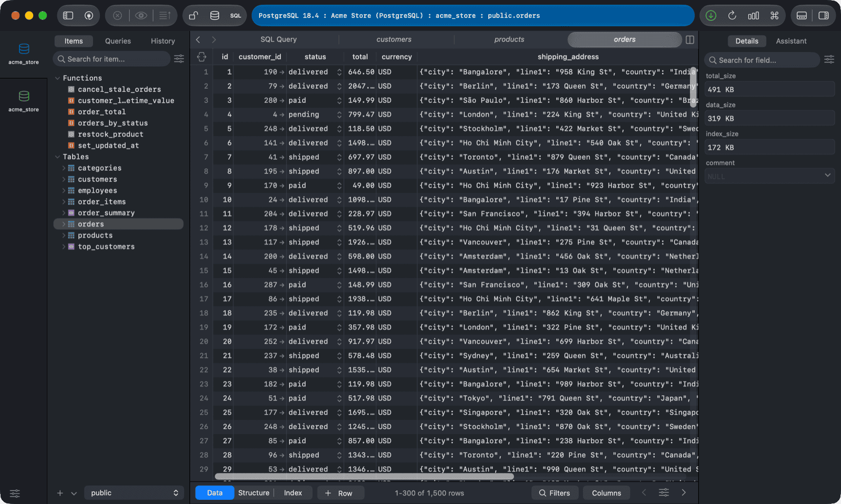Click the lock icon to toggle safe mode
The image size is (841, 504).
[193, 16]
